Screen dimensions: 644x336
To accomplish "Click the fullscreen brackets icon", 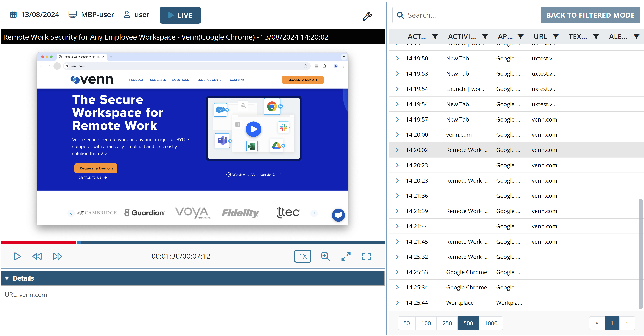I will (x=366, y=256).
